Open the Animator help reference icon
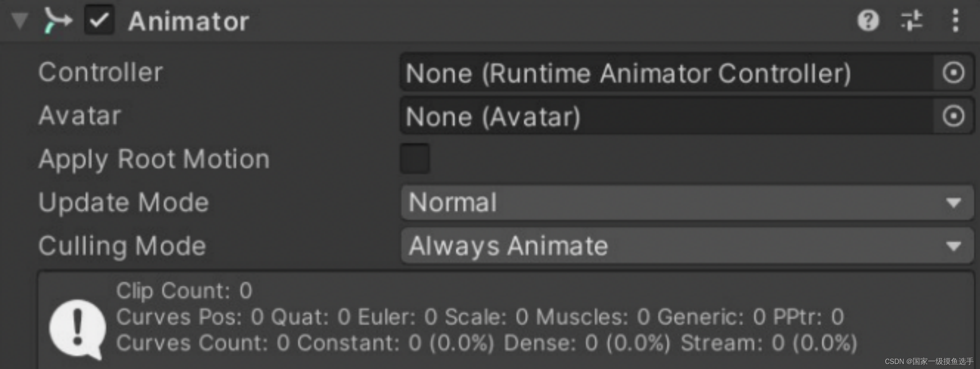The height and width of the screenshot is (369, 980). click(x=868, y=20)
